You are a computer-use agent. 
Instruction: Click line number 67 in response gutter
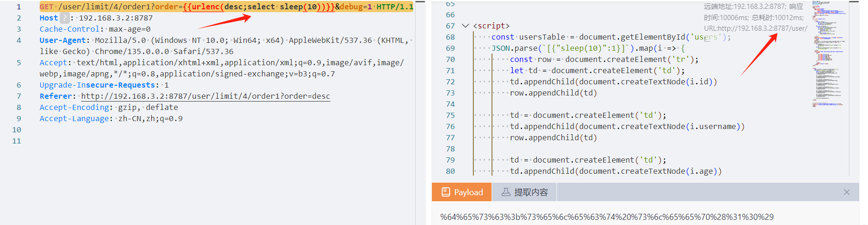[x=450, y=26]
